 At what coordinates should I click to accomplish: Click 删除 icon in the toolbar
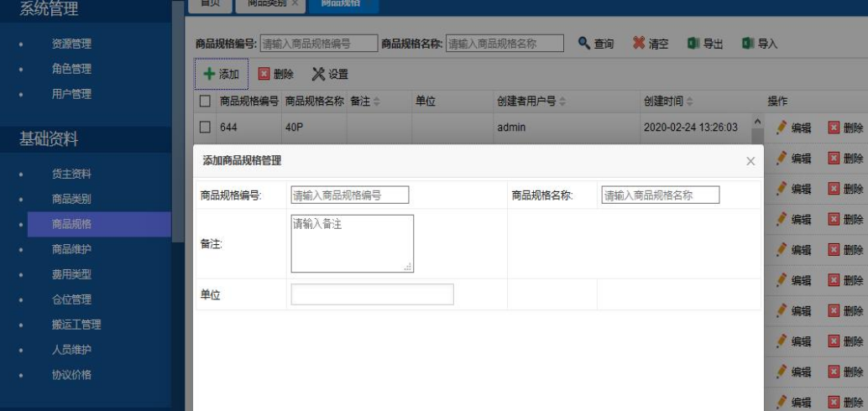pyautogui.click(x=264, y=74)
